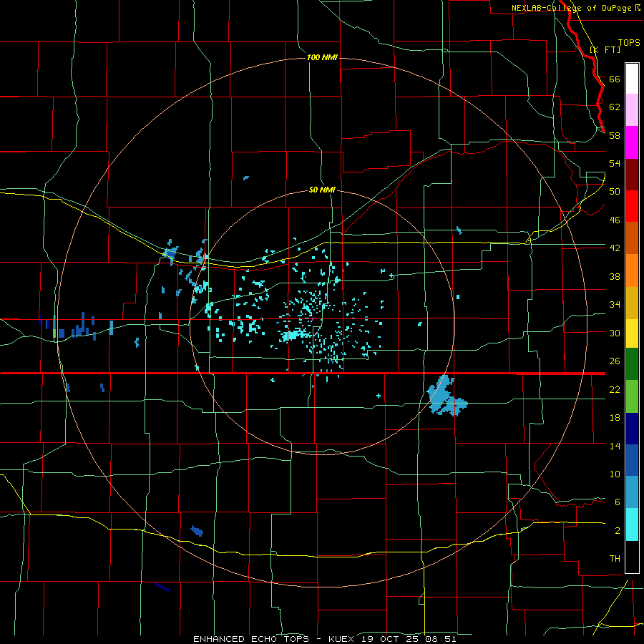The width and height of the screenshot is (644, 644).
Task: Click the 19 OCT 25 date text
Action: pyautogui.click(x=391, y=639)
